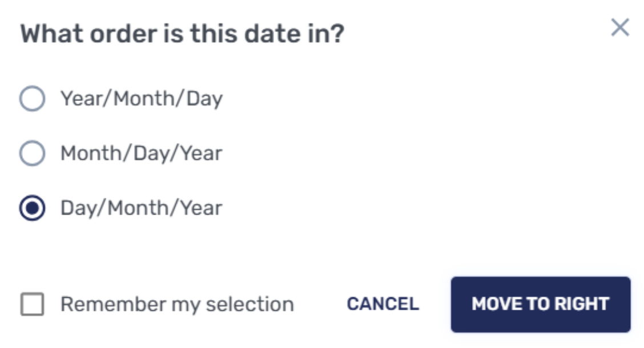Cancel the date order prompt
The height and width of the screenshot is (348, 644).
(x=383, y=304)
